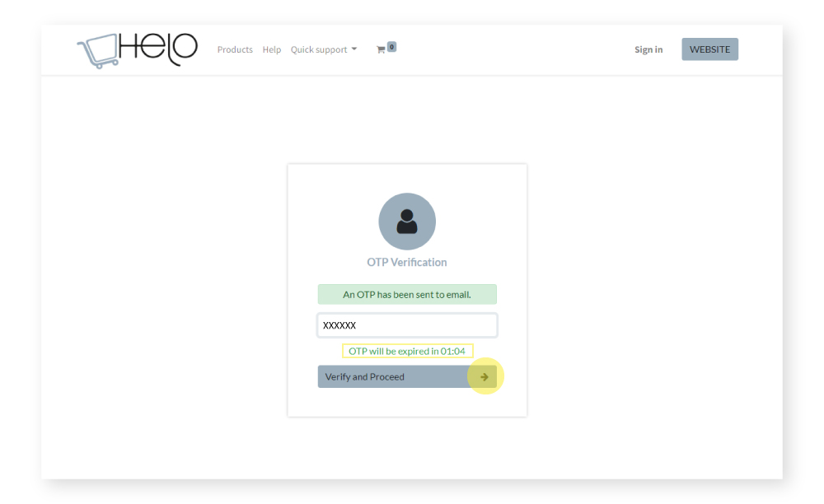Click the caret arrow beside Quick support
Image resolution: width=824 pixels, height=504 pixels.
pyautogui.click(x=354, y=49)
